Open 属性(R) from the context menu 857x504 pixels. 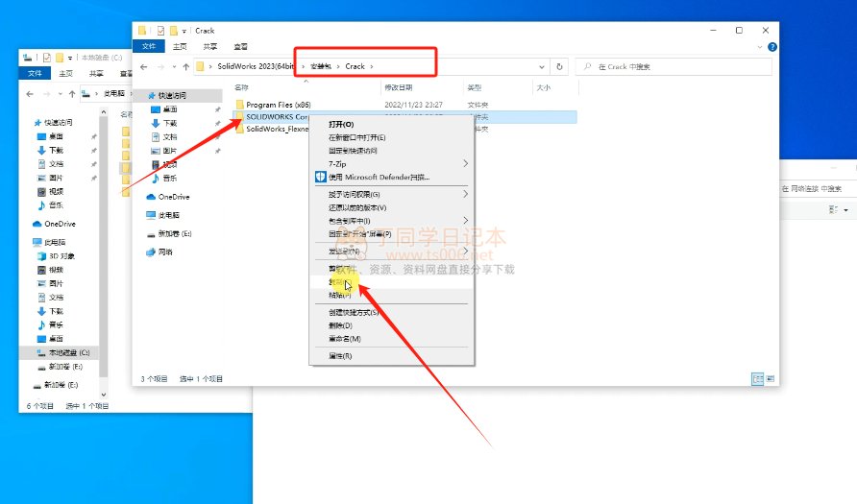[x=340, y=356]
